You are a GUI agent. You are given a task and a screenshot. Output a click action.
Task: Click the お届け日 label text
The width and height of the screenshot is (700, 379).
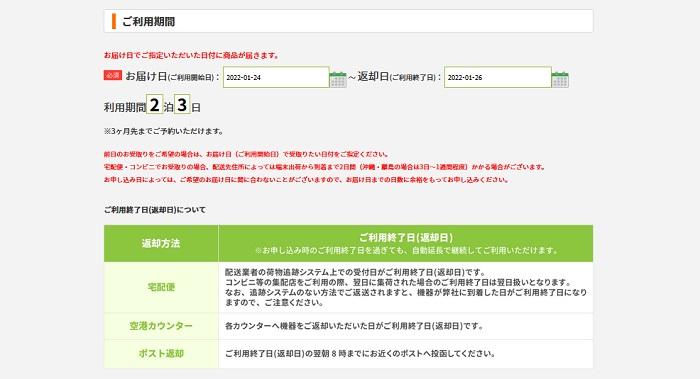[x=146, y=76]
